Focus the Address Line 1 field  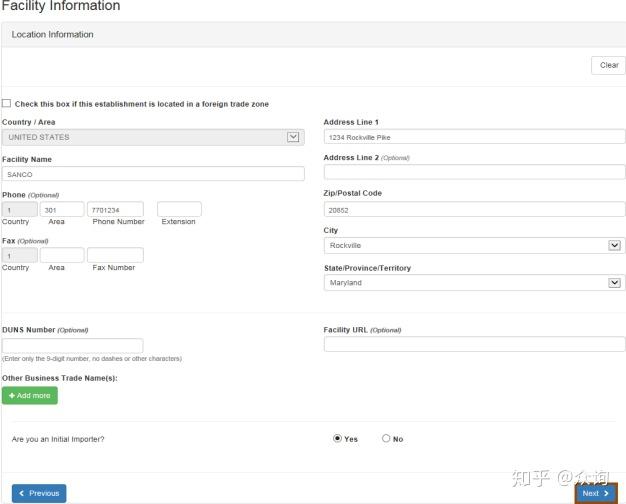pyautogui.click(x=474, y=137)
